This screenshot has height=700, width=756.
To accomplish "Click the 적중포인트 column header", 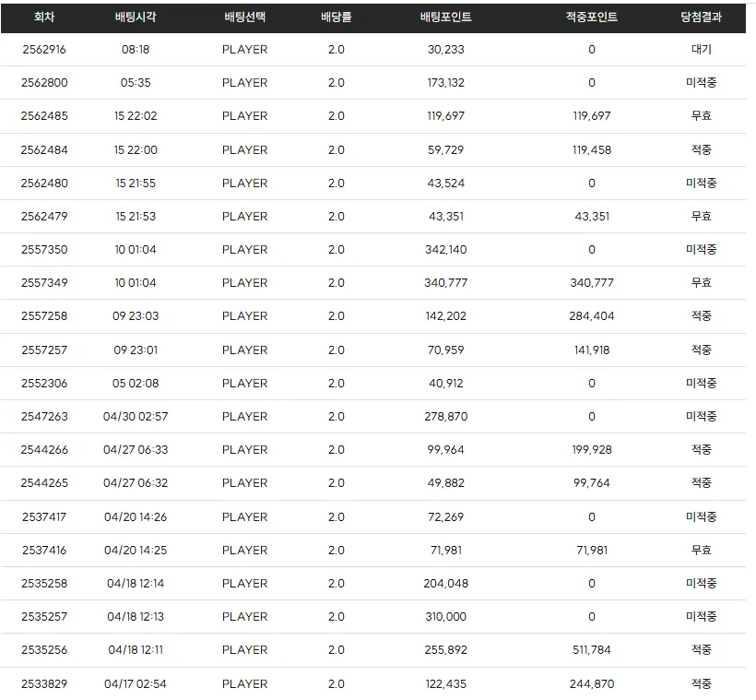I will pos(592,17).
